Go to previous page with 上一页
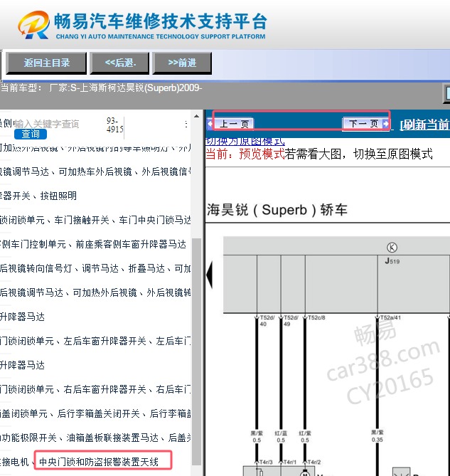Viewport: 450px width, 476px height. coord(234,124)
